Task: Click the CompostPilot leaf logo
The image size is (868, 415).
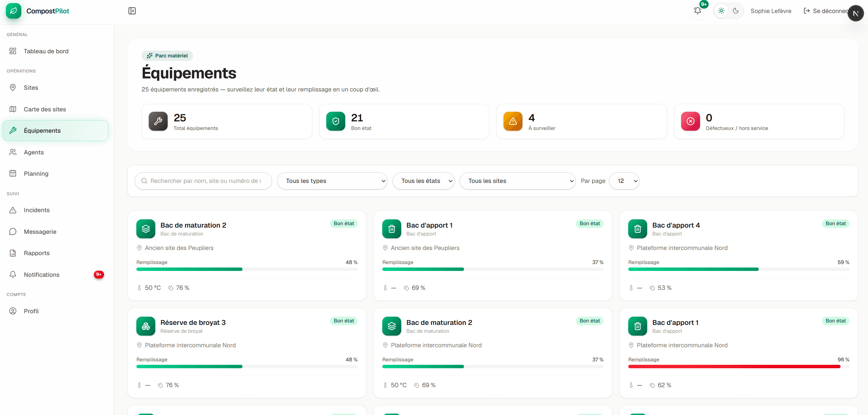Action: tap(13, 11)
